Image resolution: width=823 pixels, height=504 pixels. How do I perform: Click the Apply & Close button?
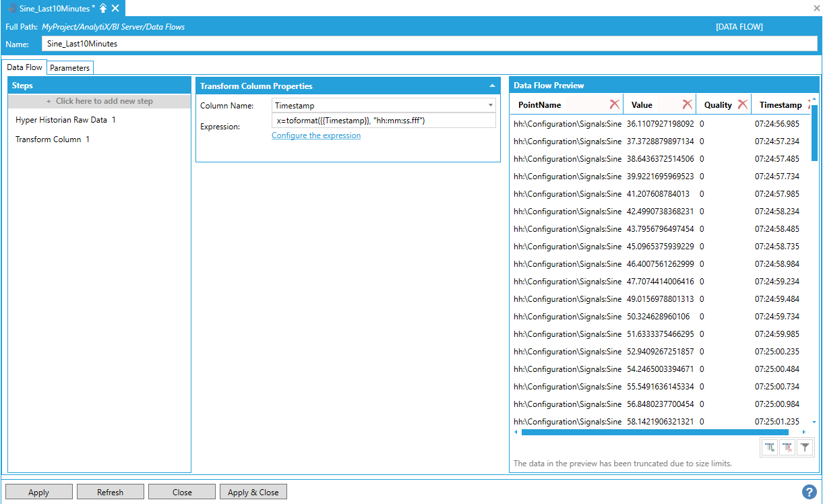(x=253, y=493)
